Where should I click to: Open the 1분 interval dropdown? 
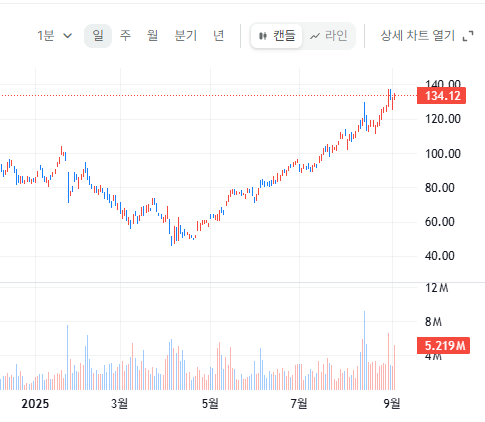(x=55, y=35)
